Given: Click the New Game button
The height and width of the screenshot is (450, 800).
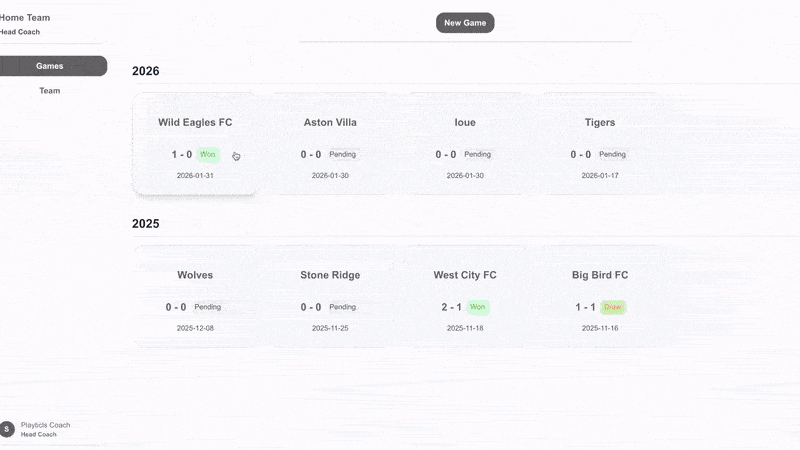Looking at the screenshot, I should point(465,23).
